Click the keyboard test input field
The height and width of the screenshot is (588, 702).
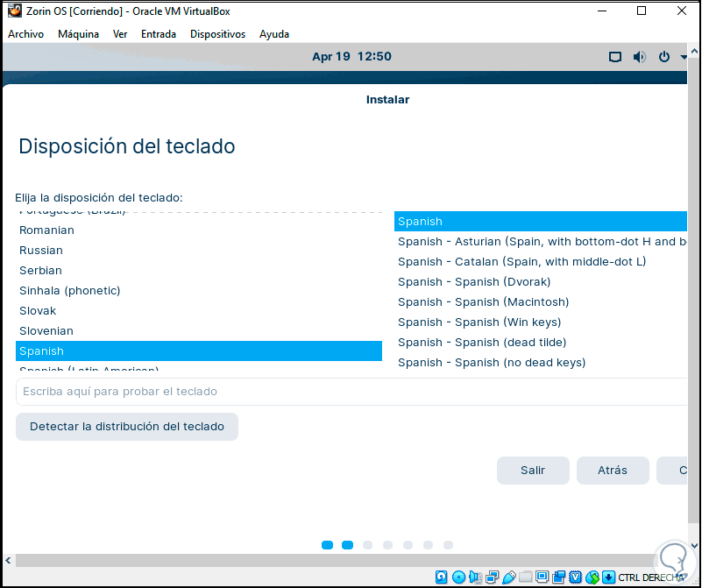pos(351,392)
